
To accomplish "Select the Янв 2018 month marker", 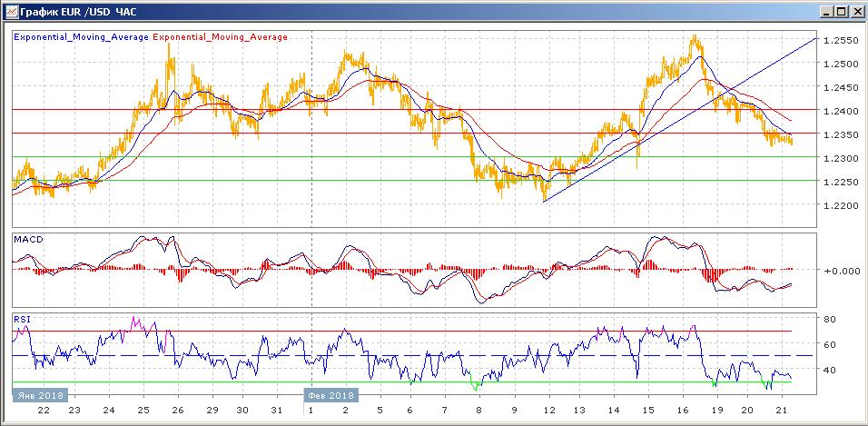I will pos(39,396).
